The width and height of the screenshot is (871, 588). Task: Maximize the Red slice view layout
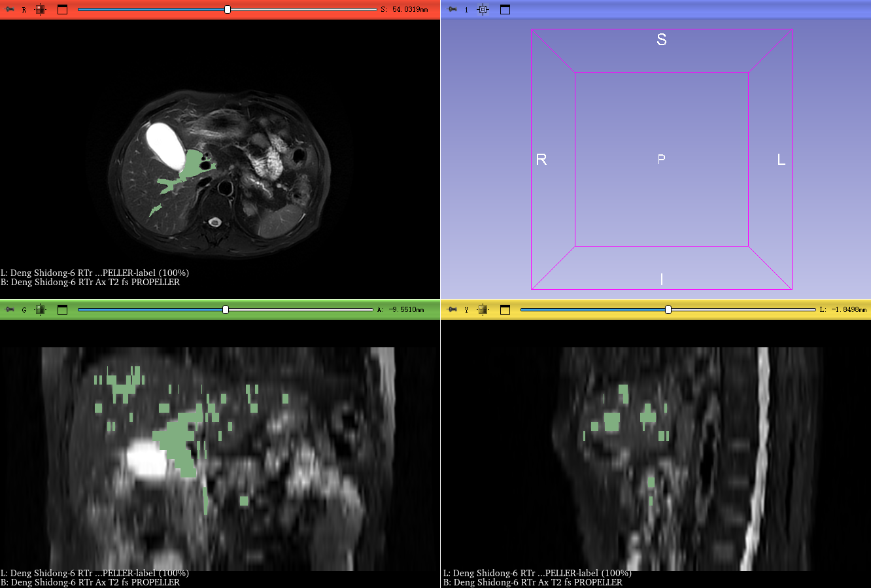point(62,10)
